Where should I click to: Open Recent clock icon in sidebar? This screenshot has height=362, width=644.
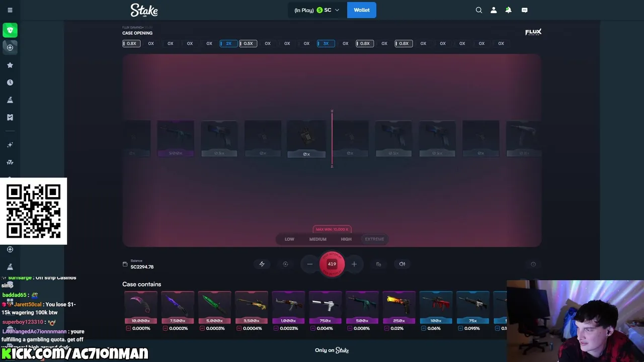[x=10, y=82]
